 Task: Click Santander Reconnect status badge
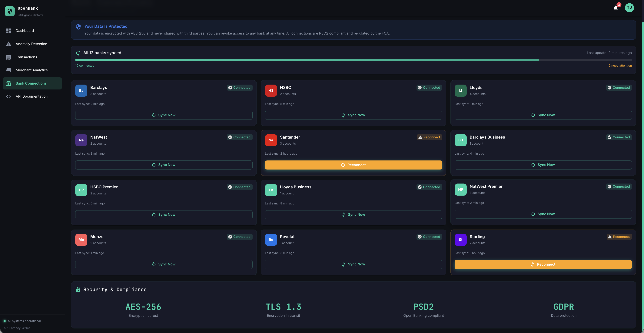429,137
